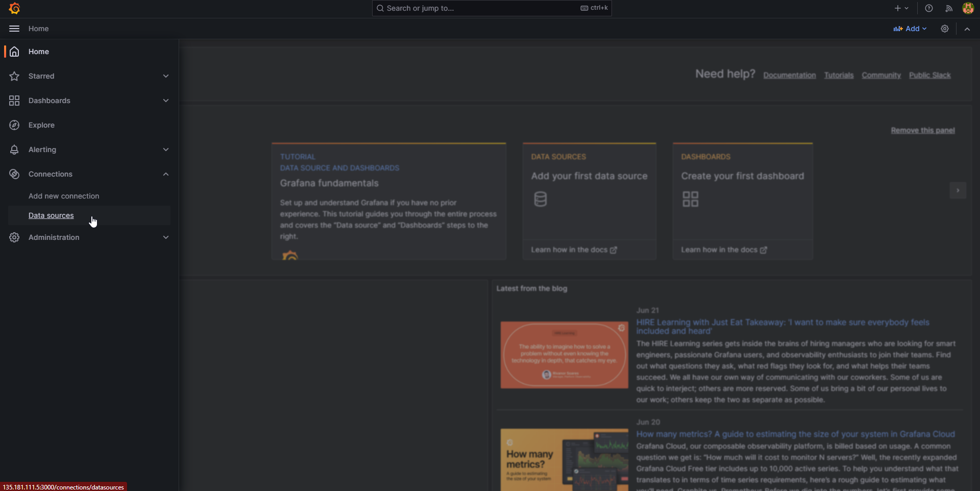Open the news feed RSS icon
Screen dimensions: 980x491
[949, 8]
